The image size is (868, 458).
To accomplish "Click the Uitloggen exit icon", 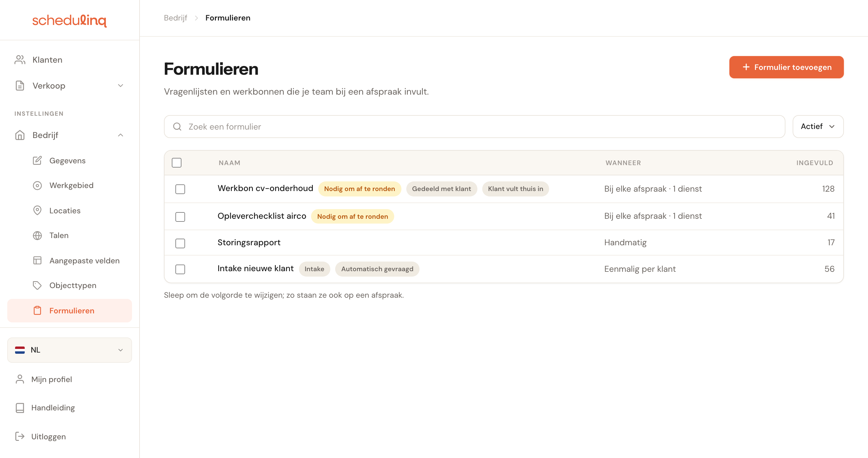I will pos(20,436).
